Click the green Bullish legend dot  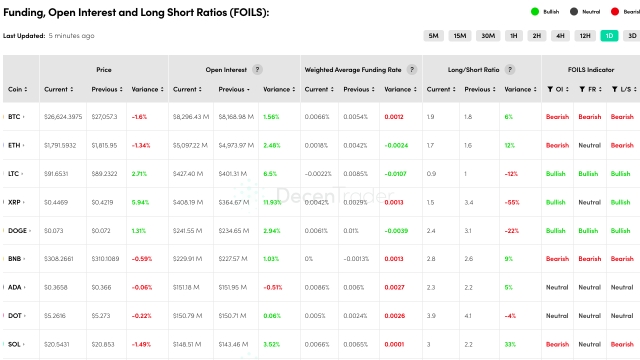click(535, 12)
